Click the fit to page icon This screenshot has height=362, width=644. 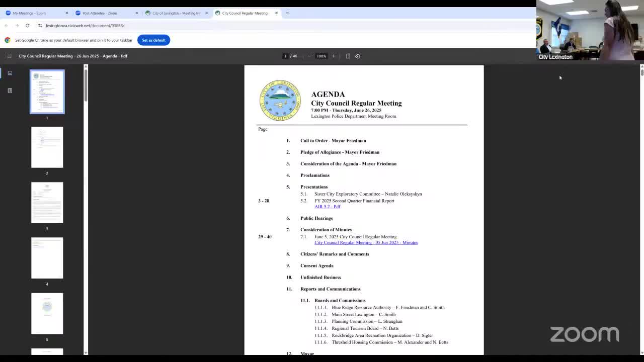pyautogui.click(x=348, y=56)
